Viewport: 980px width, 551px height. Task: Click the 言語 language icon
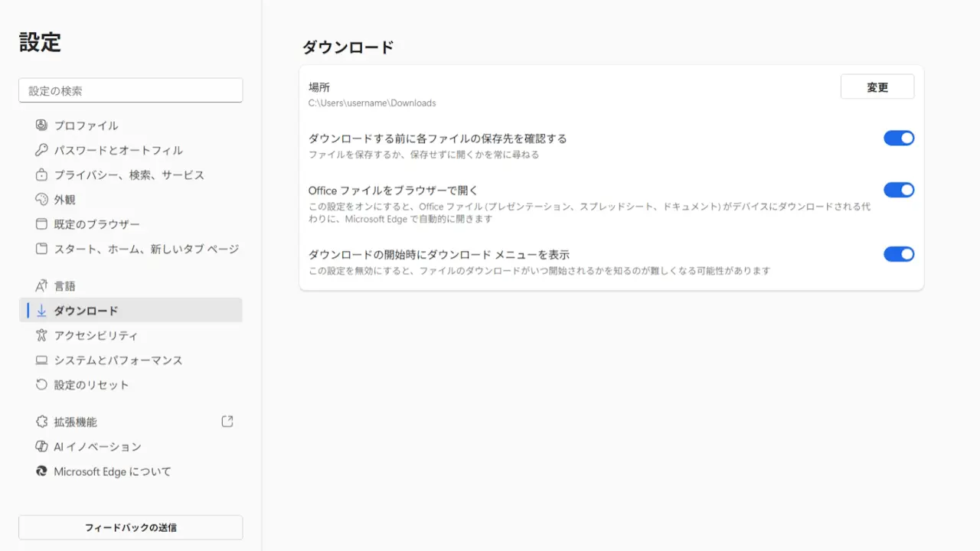click(41, 286)
